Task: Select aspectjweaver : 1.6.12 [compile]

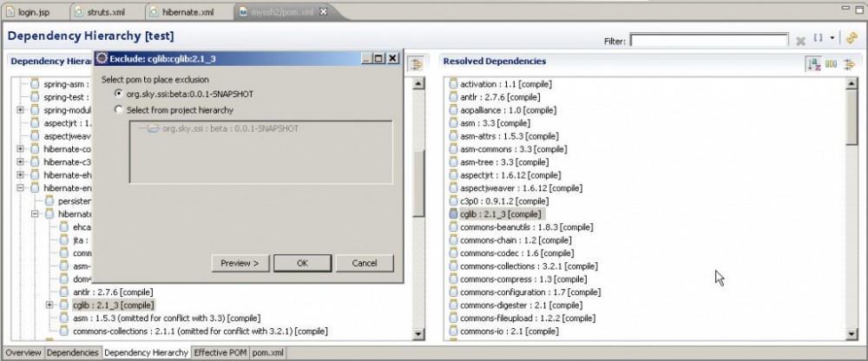Action: click(x=521, y=188)
